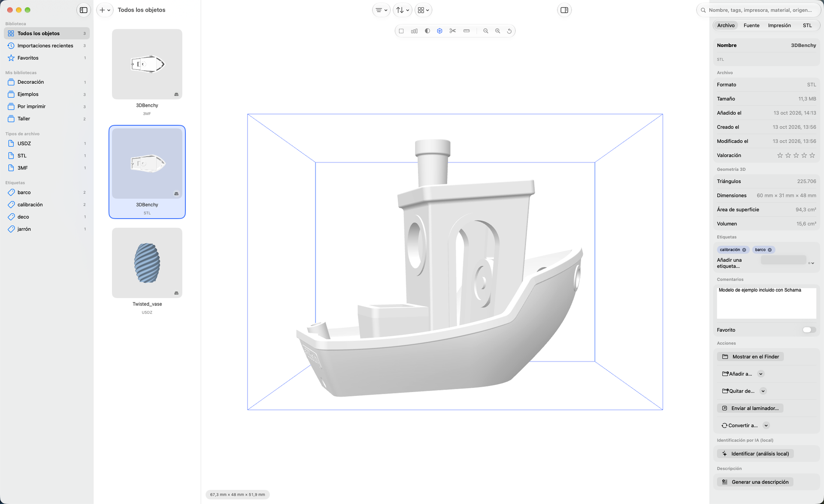The height and width of the screenshot is (504, 824).
Task: Click the ruler measure tool icon
Action: pos(467,31)
